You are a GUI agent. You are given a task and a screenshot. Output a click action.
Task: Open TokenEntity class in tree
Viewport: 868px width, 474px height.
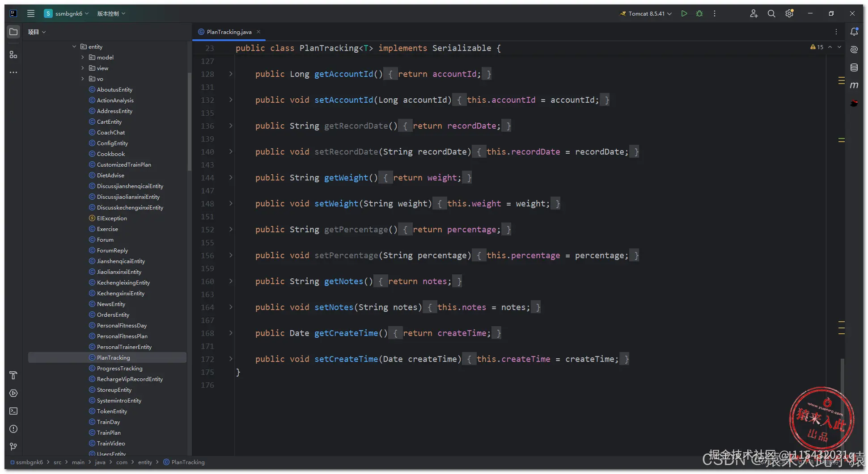(x=112, y=411)
